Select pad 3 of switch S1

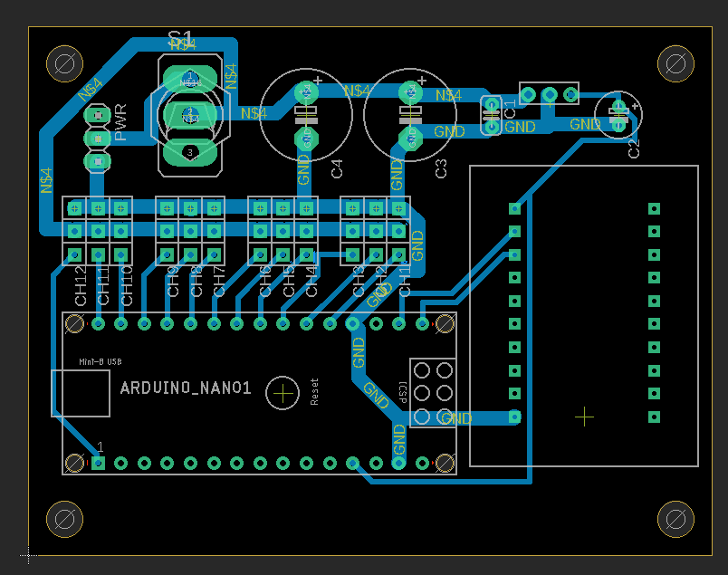pyautogui.click(x=190, y=153)
